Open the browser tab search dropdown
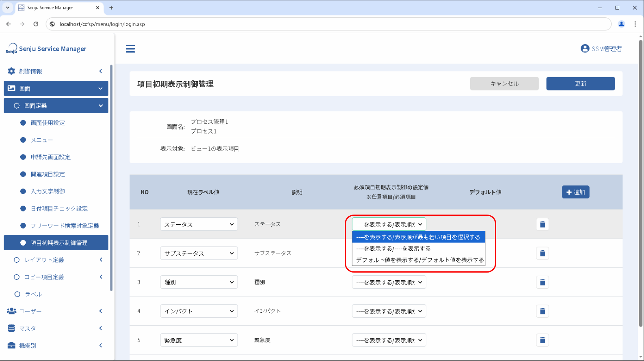644x361 pixels. pyautogui.click(x=7, y=8)
